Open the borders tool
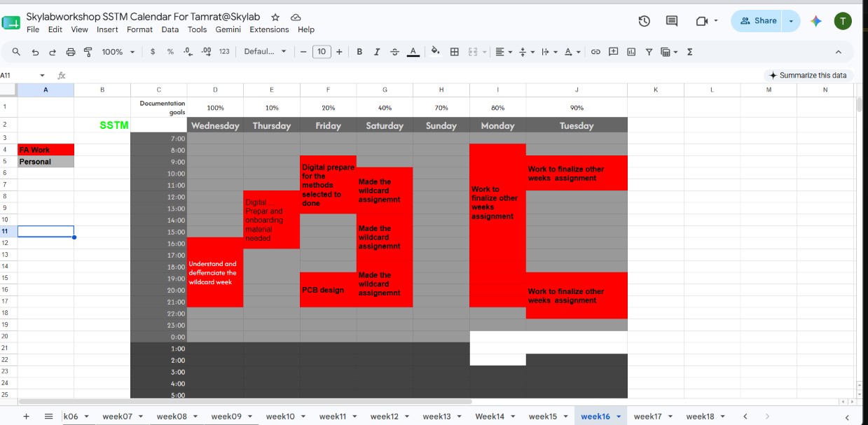The width and height of the screenshot is (868, 425). point(454,52)
